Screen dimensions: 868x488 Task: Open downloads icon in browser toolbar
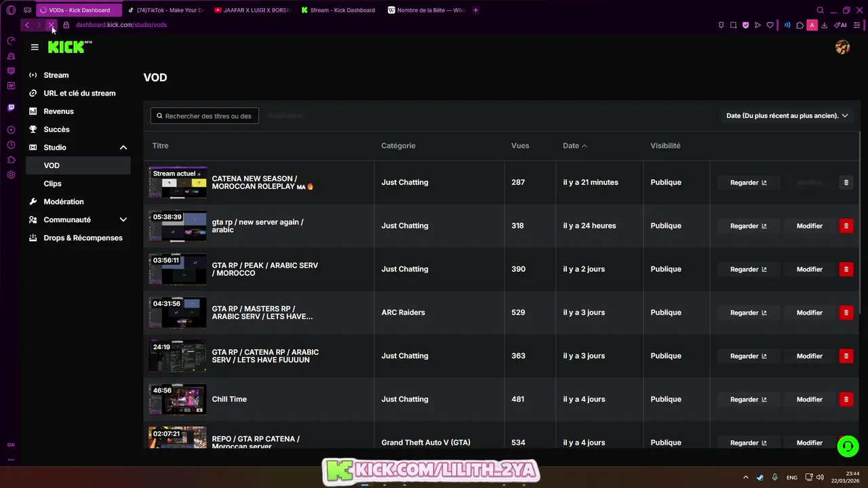coord(824,25)
